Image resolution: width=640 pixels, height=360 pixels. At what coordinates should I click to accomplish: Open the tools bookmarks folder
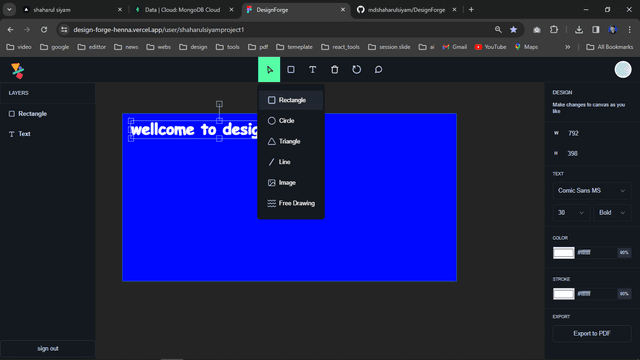click(228, 47)
